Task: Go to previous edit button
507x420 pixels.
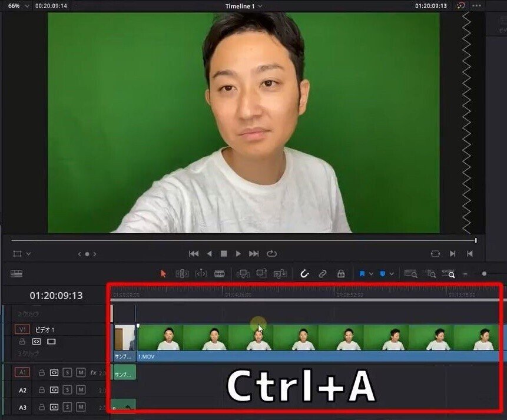Action: click(470, 254)
